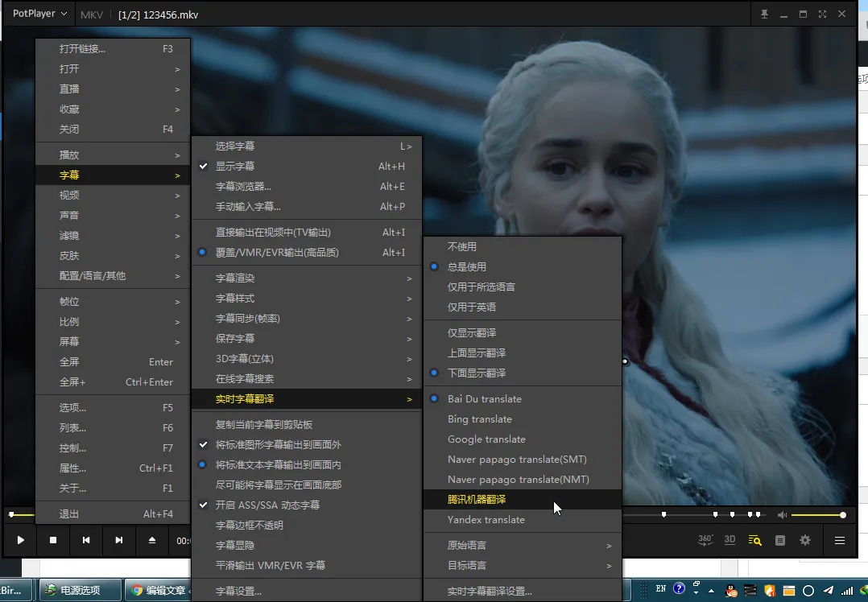Select Google translate engine
Screen dimensions: 868x602
point(523,439)
